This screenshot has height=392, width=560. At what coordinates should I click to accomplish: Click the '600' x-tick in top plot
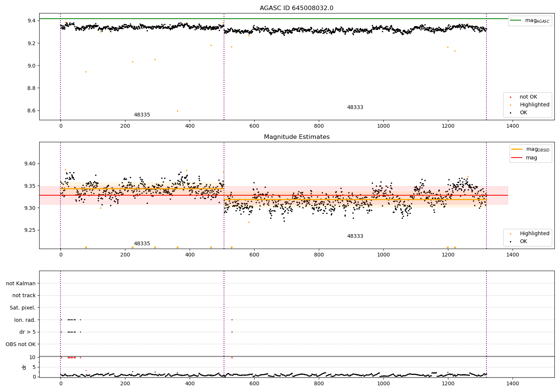[x=254, y=126]
